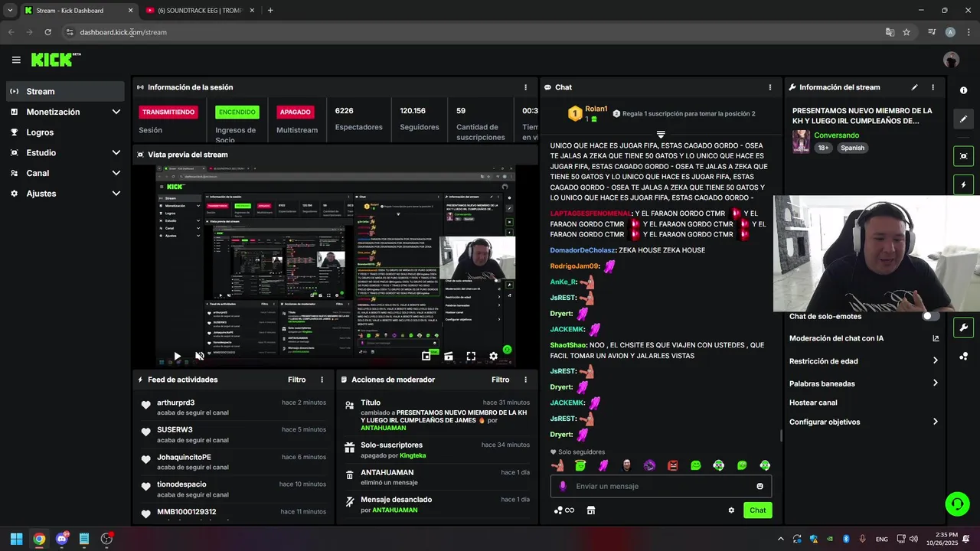Open the hamburger menu beside the Kick logo
980x551 pixels.
click(x=16, y=60)
